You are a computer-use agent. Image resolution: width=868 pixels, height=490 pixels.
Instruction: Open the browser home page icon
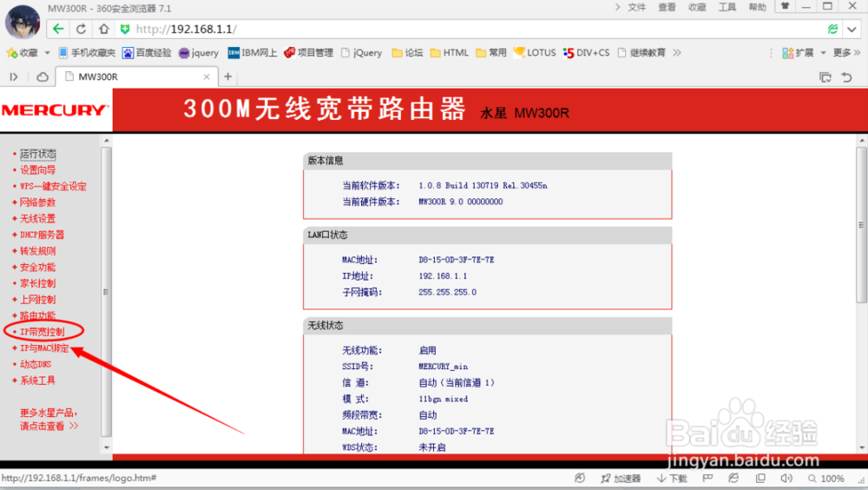click(103, 29)
